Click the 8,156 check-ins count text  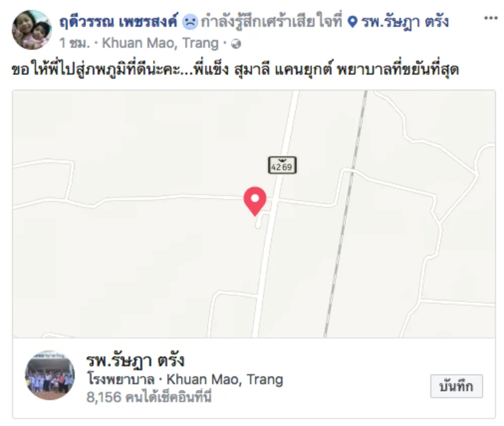149,397
